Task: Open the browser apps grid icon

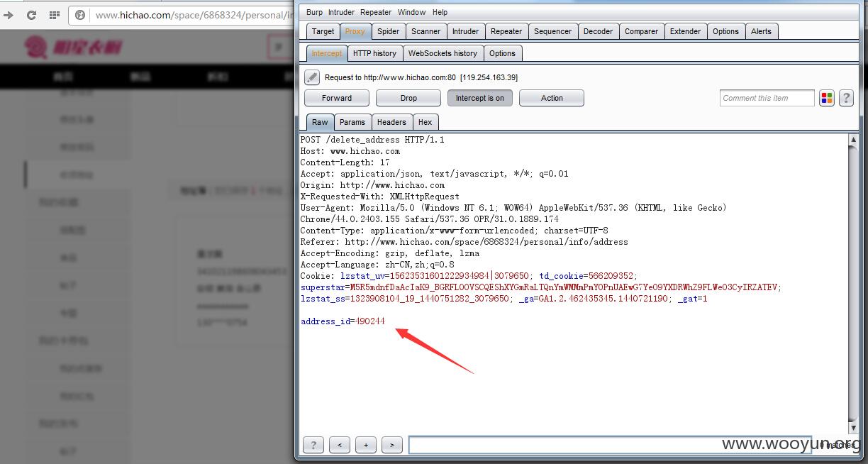Action: coord(55,15)
